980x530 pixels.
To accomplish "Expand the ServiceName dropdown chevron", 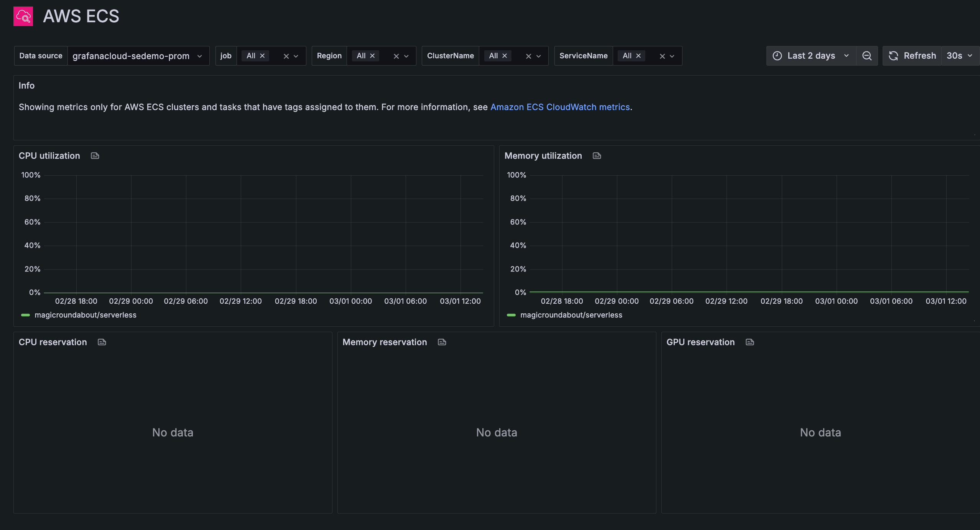I will (x=672, y=56).
